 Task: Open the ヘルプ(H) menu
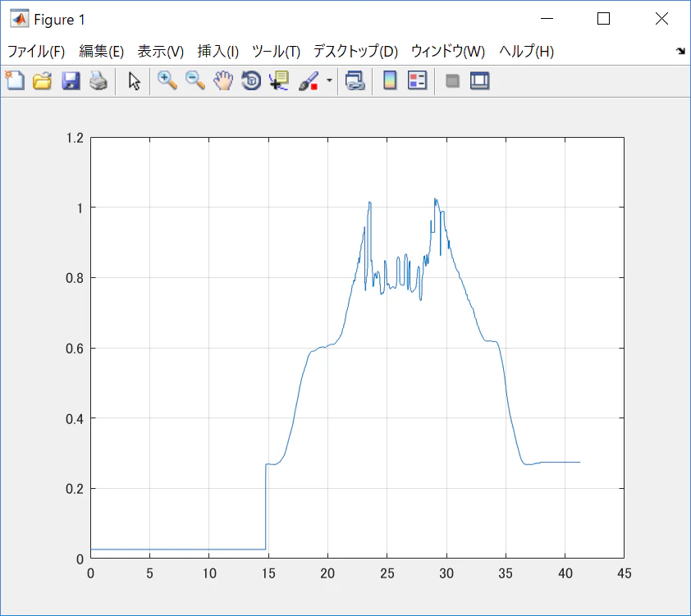point(526,52)
